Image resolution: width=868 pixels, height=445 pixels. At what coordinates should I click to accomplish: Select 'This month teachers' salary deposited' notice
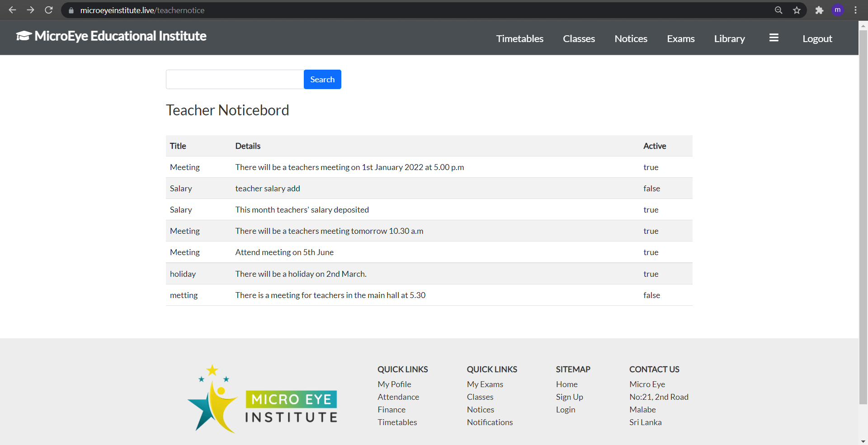(x=429, y=210)
